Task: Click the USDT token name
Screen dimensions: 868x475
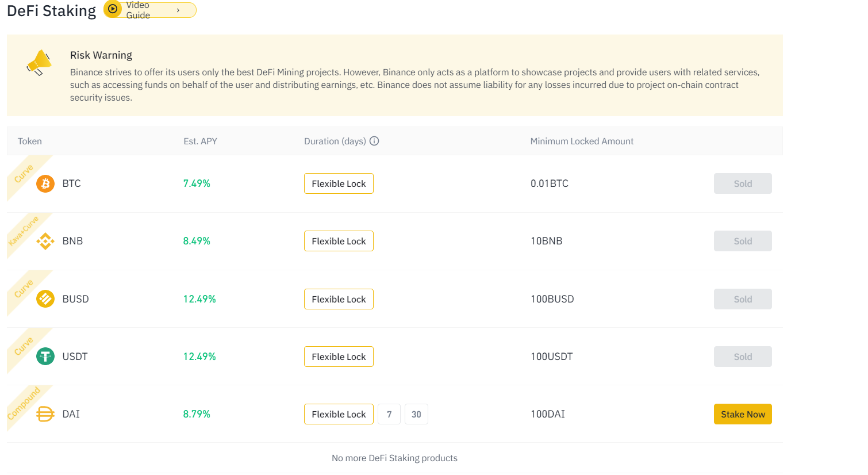Action: tap(75, 357)
